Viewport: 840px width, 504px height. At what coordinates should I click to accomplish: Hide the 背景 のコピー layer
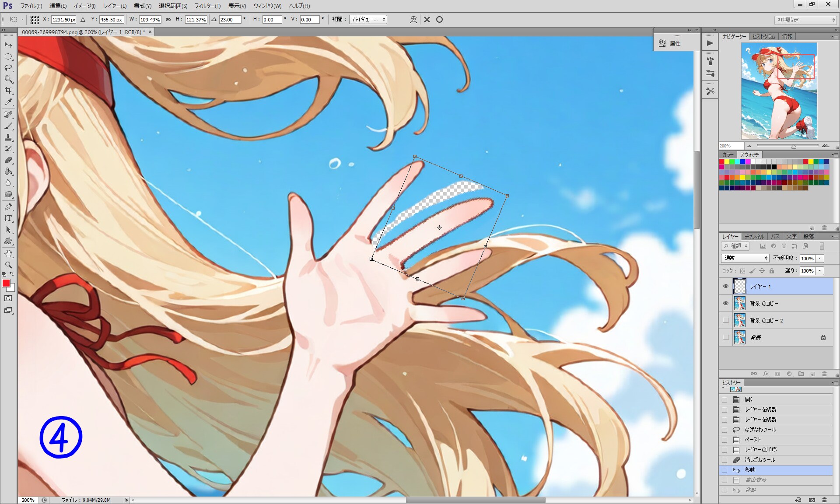click(726, 303)
